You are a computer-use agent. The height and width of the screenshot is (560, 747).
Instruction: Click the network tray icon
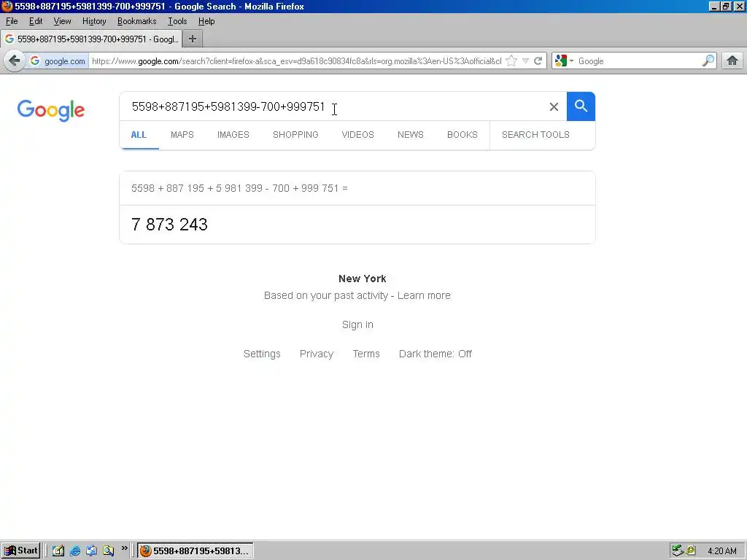(678, 551)
